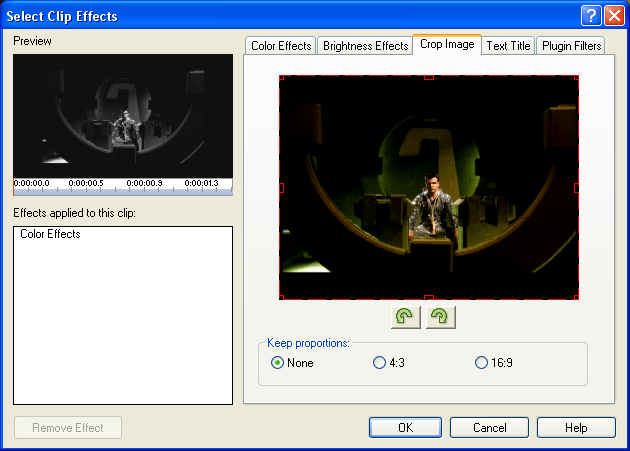Image resolution: width=630 pixels, height=451 pixels.
Task: Click the top-center crop edge handle
Action: [x=429, y=77]
